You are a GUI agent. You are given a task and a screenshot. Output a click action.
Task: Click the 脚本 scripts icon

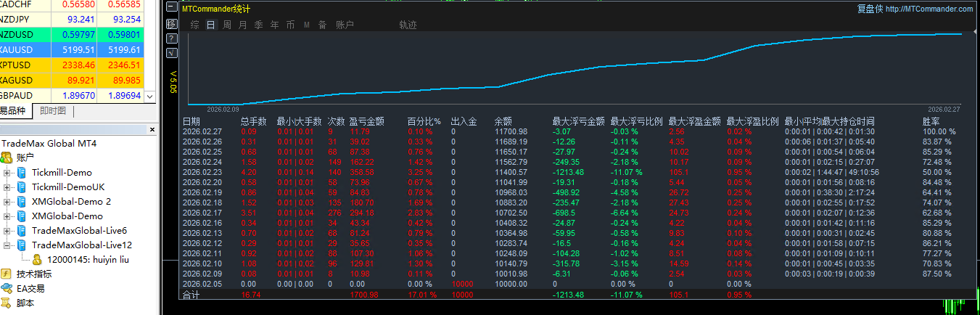pos(7,303)
